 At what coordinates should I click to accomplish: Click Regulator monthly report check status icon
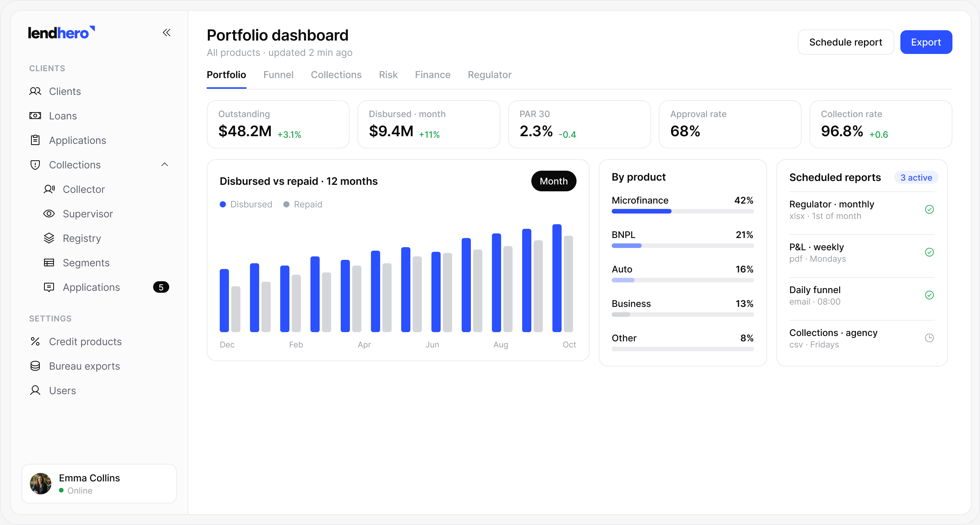[x=929, y=209]
